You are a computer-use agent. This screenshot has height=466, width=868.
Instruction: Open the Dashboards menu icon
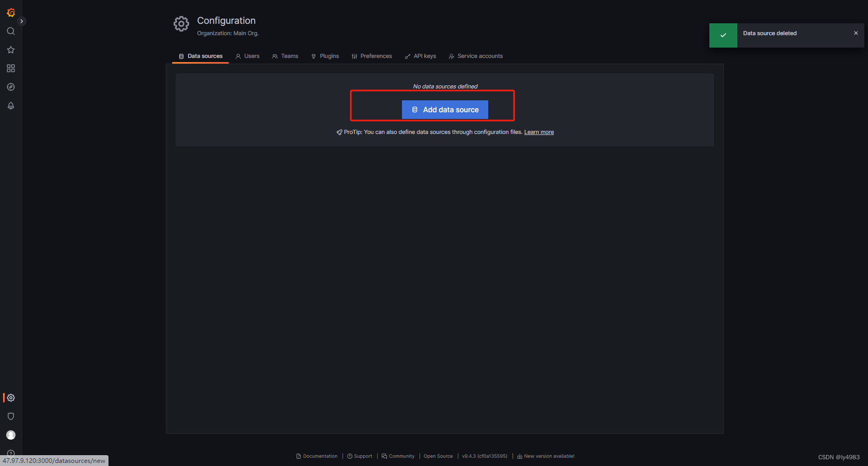tap(11, 68)
